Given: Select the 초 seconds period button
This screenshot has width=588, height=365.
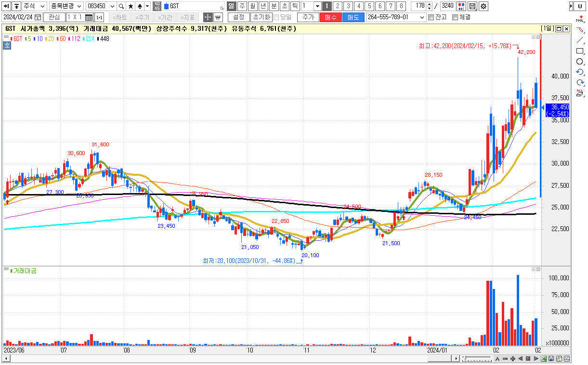Looking at the screenshot, I should click(x=284, y=6).
